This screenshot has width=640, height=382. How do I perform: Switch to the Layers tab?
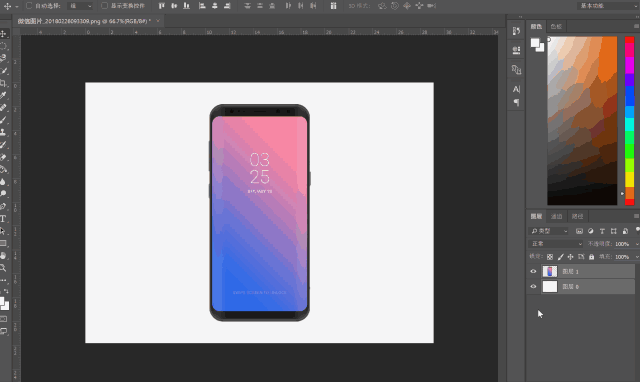[x=536, y=216]
